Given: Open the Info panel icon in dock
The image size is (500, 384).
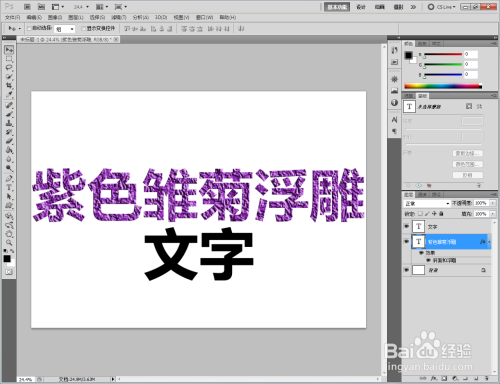Looking at the screenshot, I should tap(394, 102).
